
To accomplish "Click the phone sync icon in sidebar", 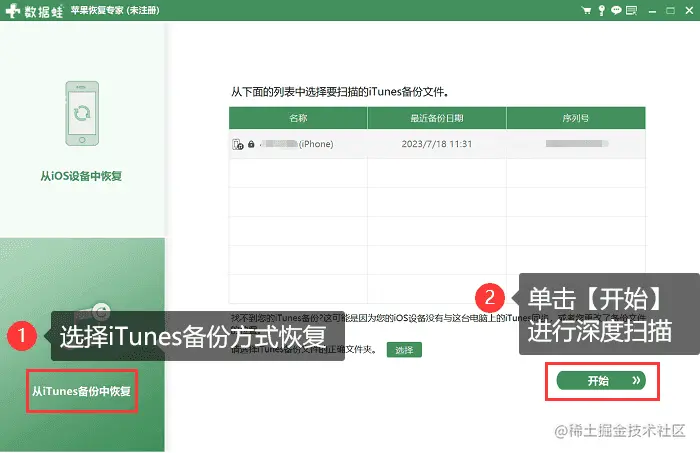I will click(x=82, y=113).
